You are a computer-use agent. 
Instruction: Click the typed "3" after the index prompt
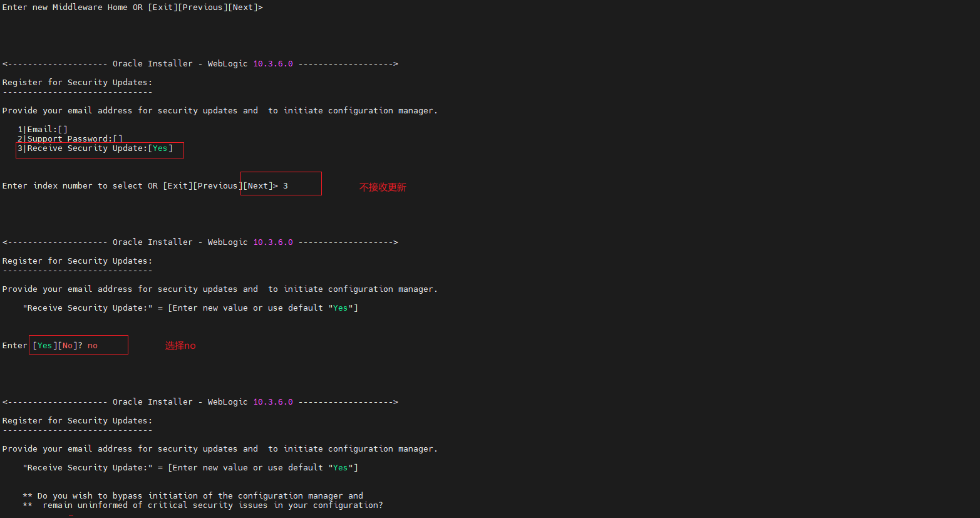(286, 186)
